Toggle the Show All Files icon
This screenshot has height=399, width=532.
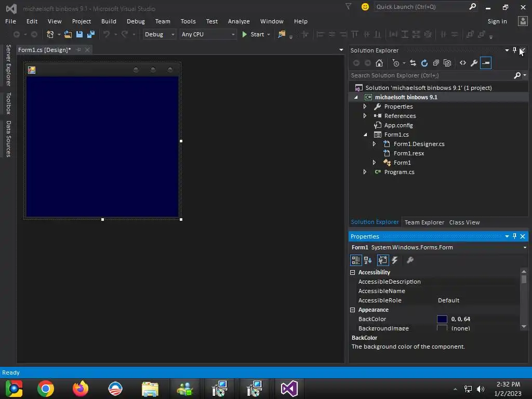coord(447,63)
